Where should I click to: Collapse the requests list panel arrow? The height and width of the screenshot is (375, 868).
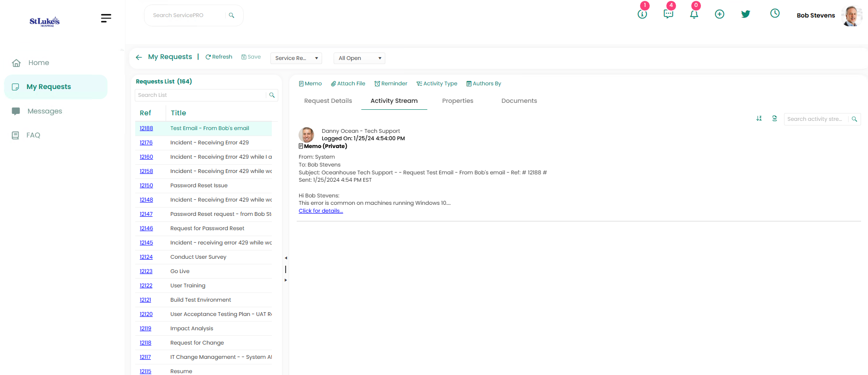(286, 258)
